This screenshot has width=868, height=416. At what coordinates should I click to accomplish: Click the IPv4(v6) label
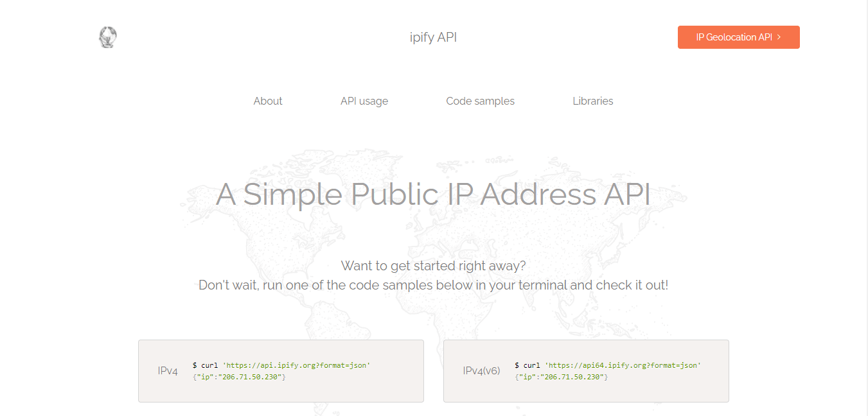[x=482, y=371]
